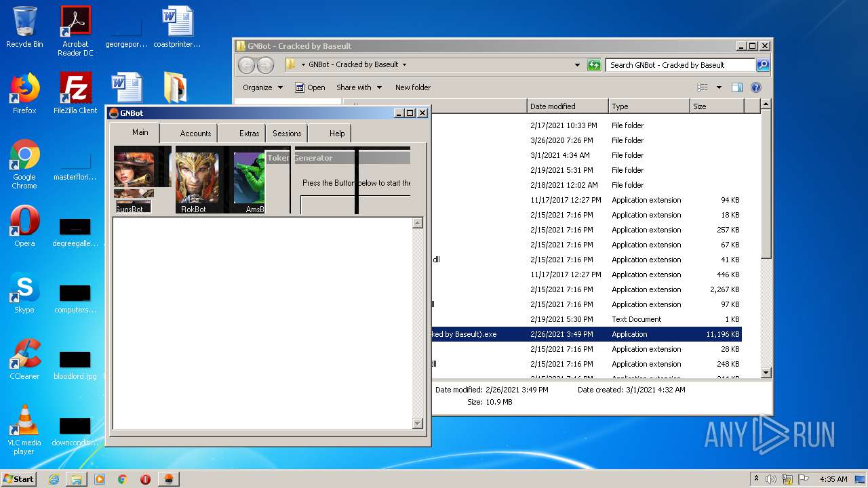
Task: Show hidden tray icons arrow
Action: point(756,479)
